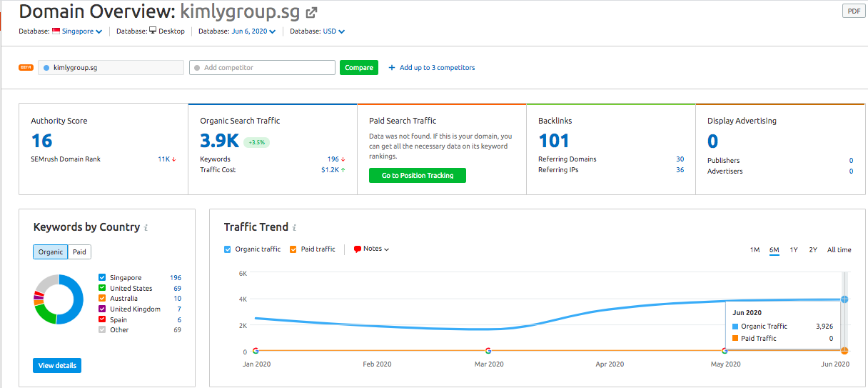Click the Display Advertising 0 value
The image size is (868, 388).
(713, 141)
